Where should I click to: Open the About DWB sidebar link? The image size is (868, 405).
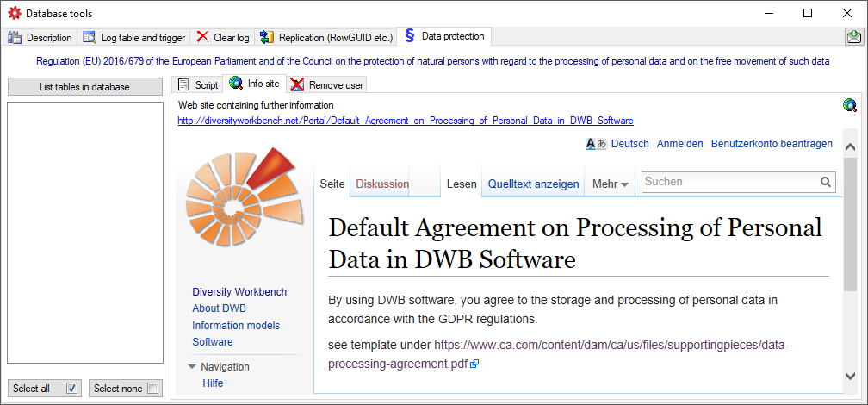(220, 308)
